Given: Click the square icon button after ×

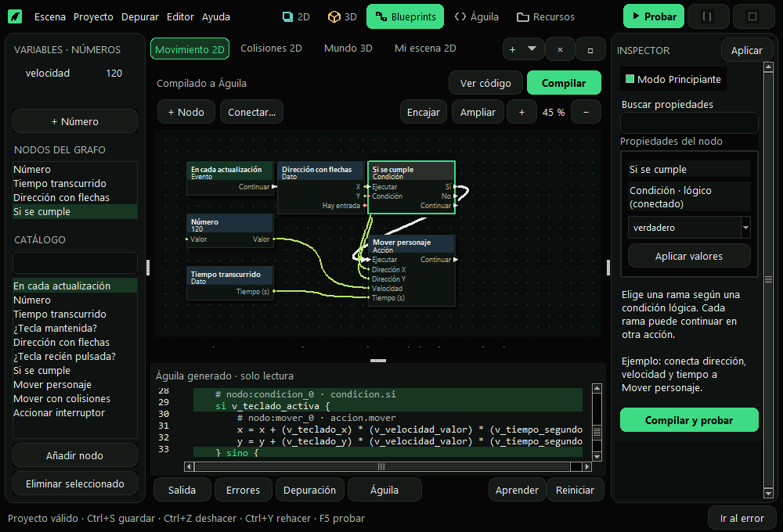Looking at the screenshot, I should pos(590,49).
